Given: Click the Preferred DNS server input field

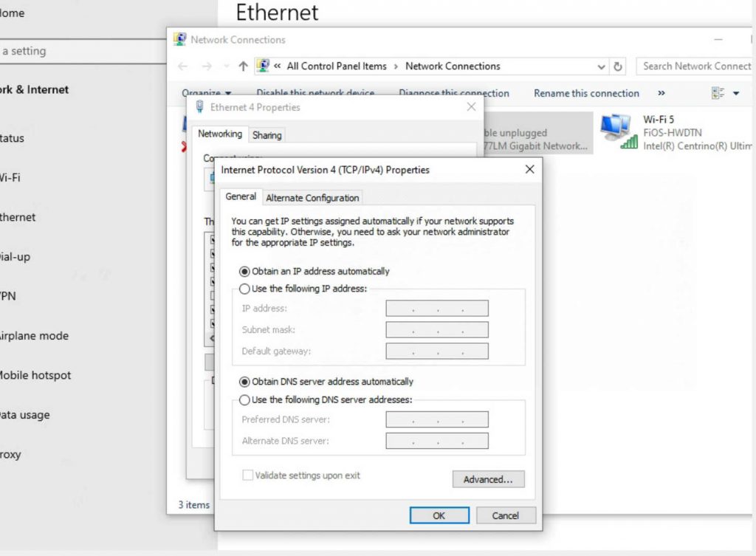Looking at the screenshot, I should [x=436, y=419].
